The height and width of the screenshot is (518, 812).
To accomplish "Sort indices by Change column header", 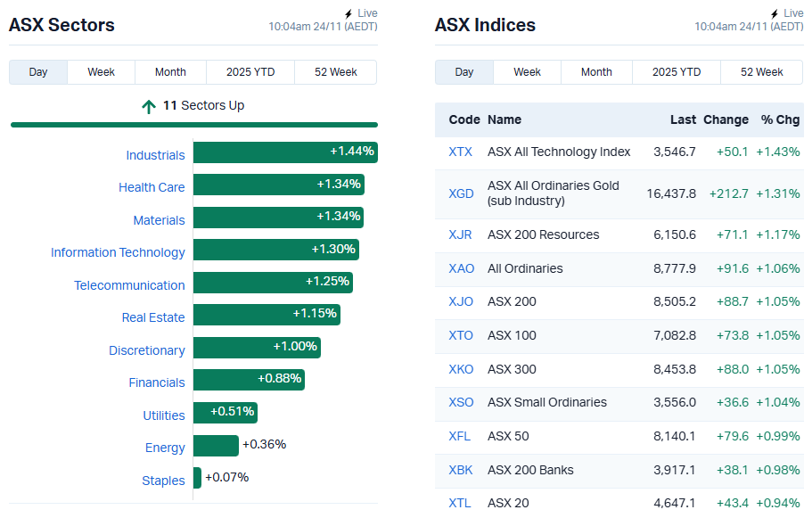I will (x=726, y=119).
